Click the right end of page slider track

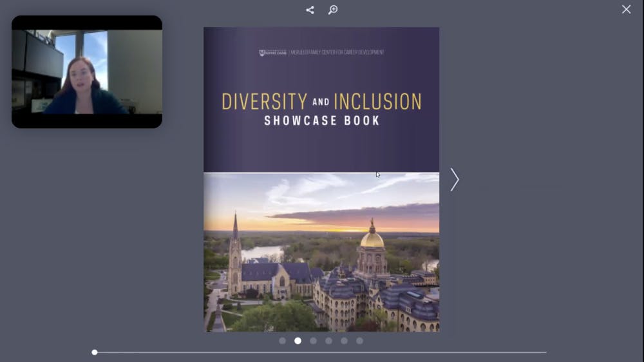544,352
